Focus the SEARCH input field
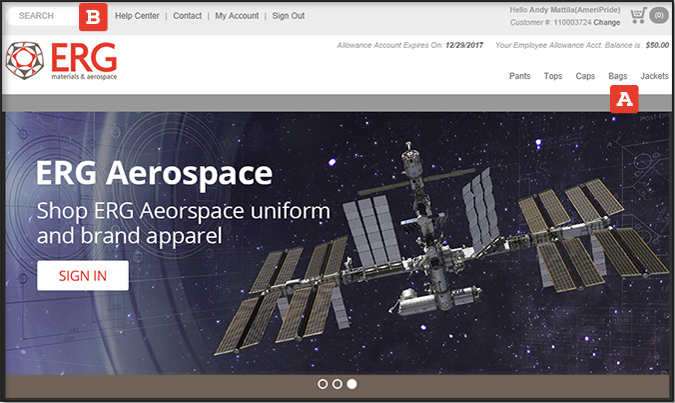 coord(42,16)
